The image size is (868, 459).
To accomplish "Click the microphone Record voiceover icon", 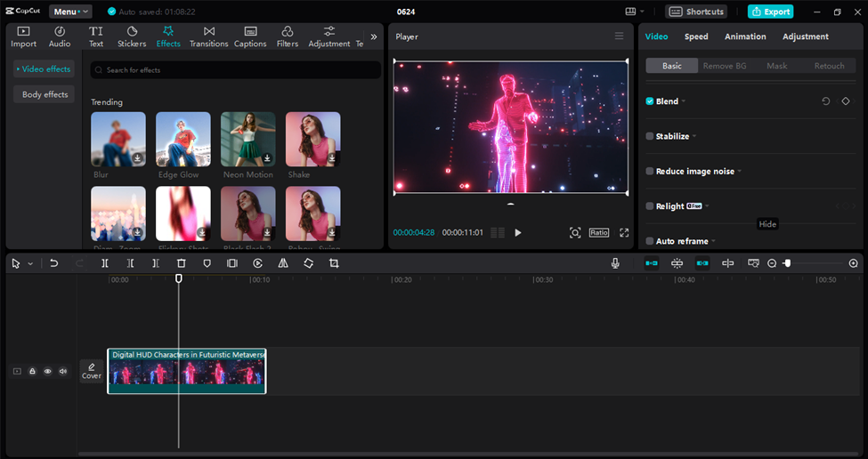I will click(x=615, y=263).
